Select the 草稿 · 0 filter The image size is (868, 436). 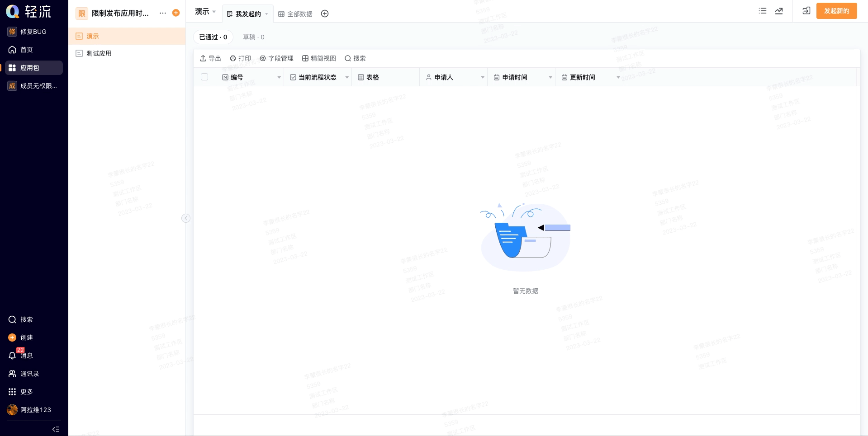click(x=254, y=37)
